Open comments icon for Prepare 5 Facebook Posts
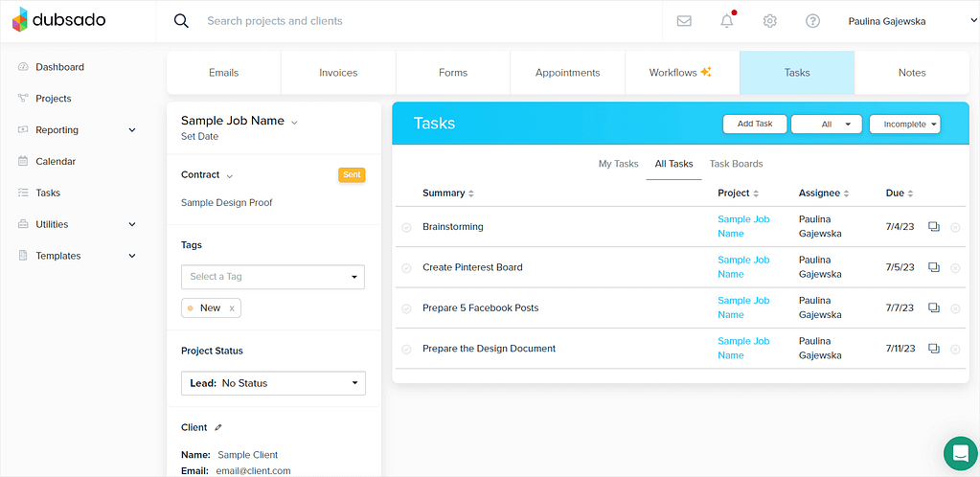980x477 pixels. pos(934,307)
